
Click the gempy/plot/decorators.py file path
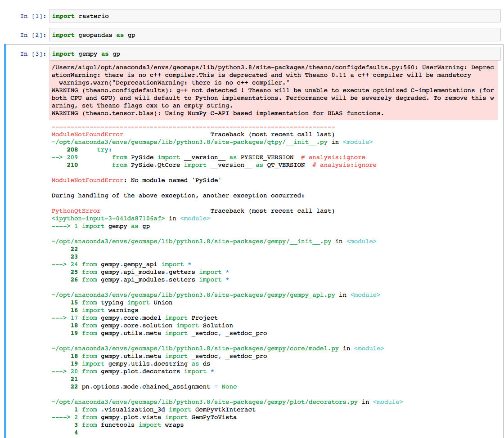204,402
